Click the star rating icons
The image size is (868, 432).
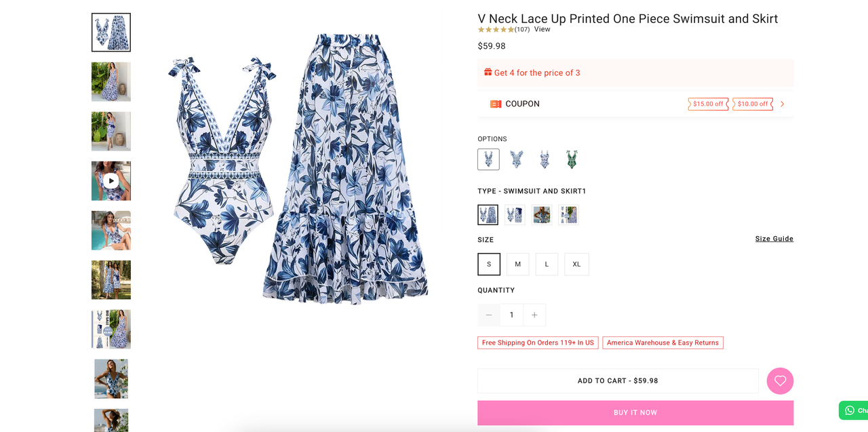point(496,30)
